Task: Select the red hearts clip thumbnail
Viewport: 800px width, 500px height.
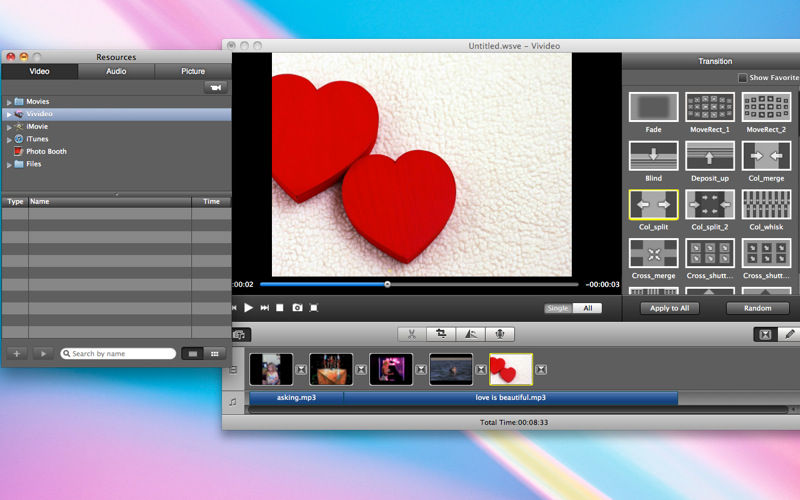Action: click(x=511, y=369)
